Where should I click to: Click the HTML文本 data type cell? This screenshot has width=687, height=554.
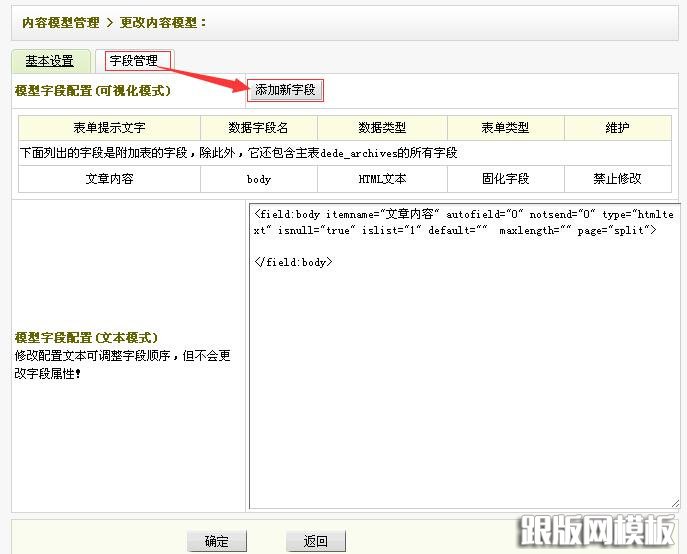click(x=382, y=179)
